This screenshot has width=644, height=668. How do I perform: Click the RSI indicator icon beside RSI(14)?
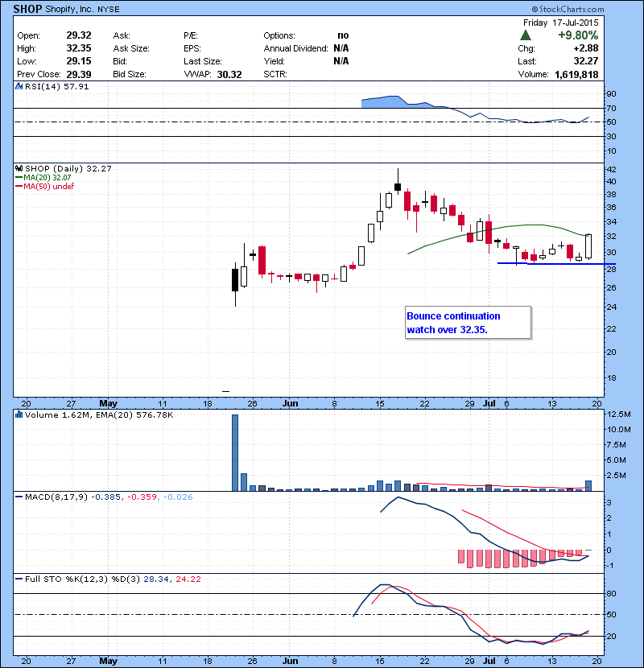tap(19, 86)
